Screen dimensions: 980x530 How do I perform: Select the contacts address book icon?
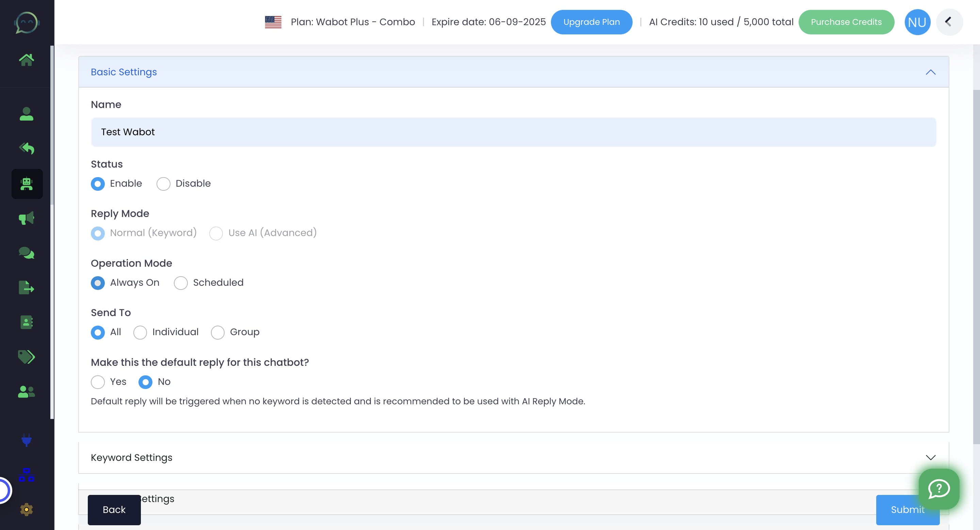point(27,323)
